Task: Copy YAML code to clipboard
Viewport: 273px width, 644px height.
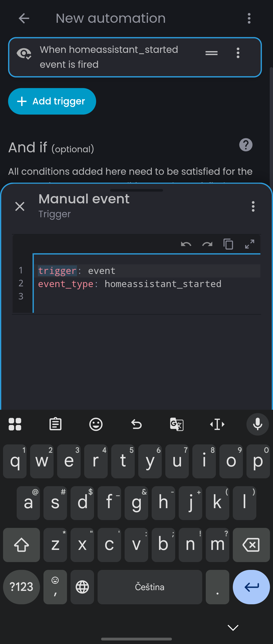Action: (228, 244)
